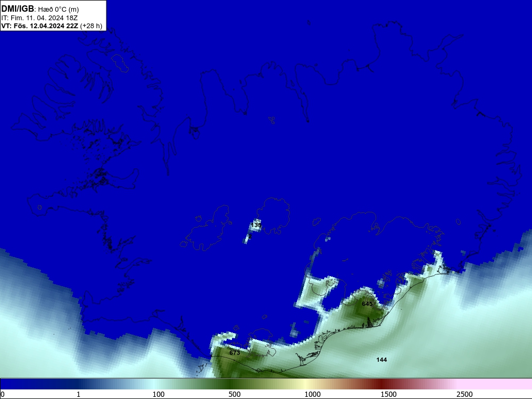Click the 673 value on the map
532x399 pixels.
(235, 353)
